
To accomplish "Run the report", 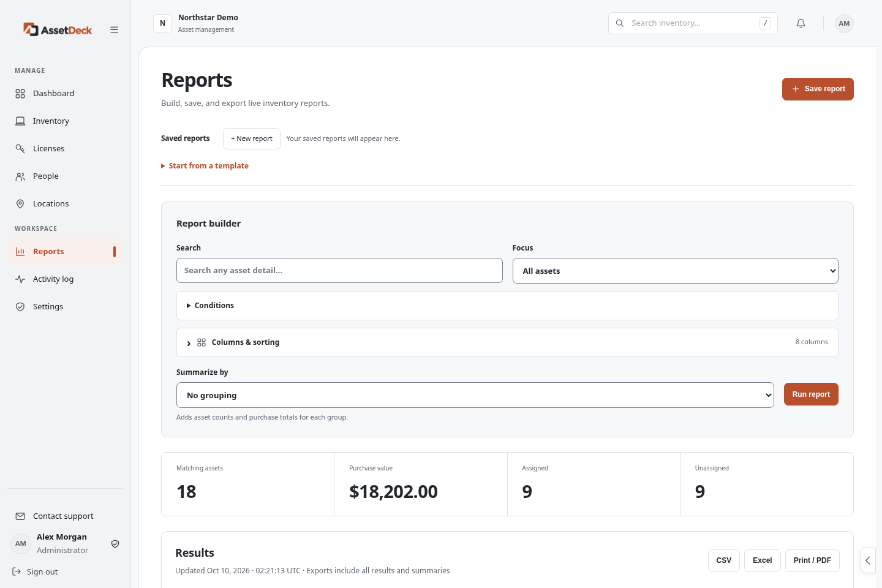I will pos(811,394).
